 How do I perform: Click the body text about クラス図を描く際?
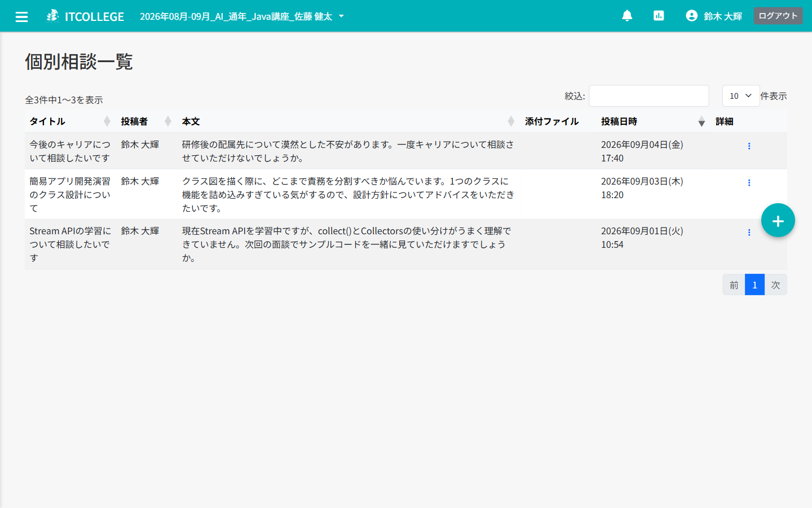[x=348, y=195]
